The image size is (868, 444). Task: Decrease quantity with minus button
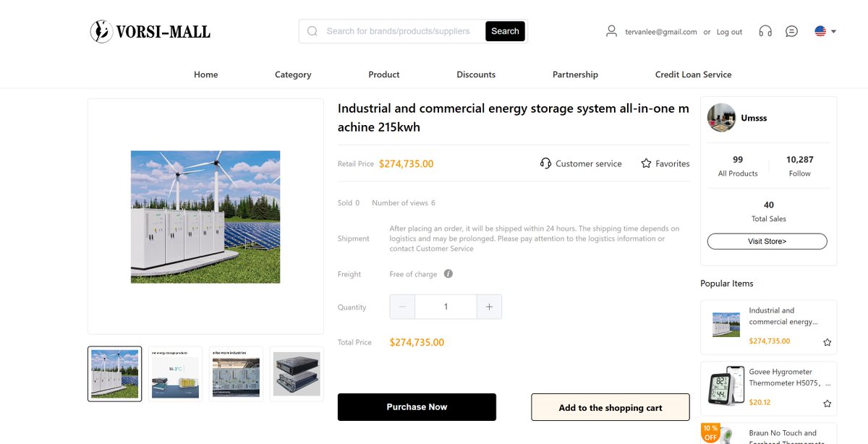pyautogui.click(x=402, y=307)
